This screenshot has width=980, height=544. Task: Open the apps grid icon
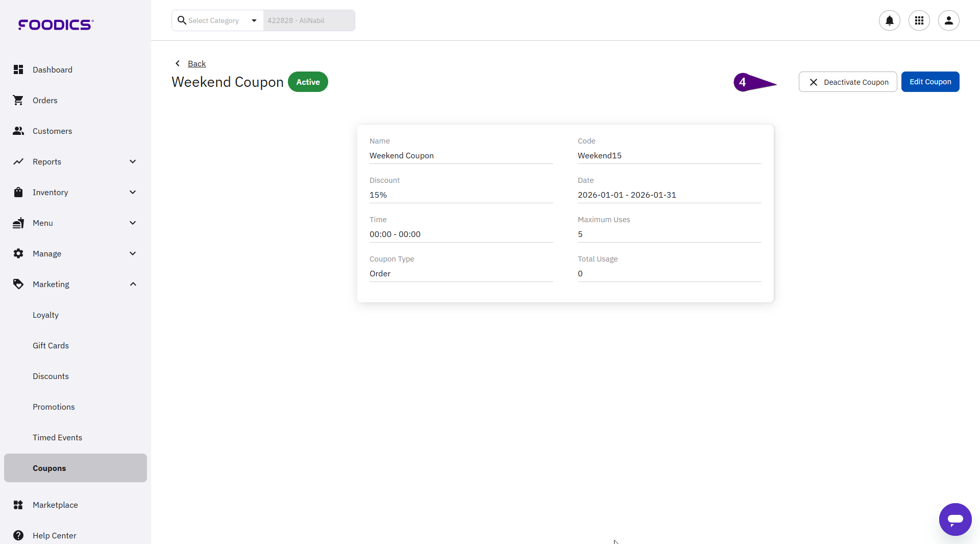(919, 20)
